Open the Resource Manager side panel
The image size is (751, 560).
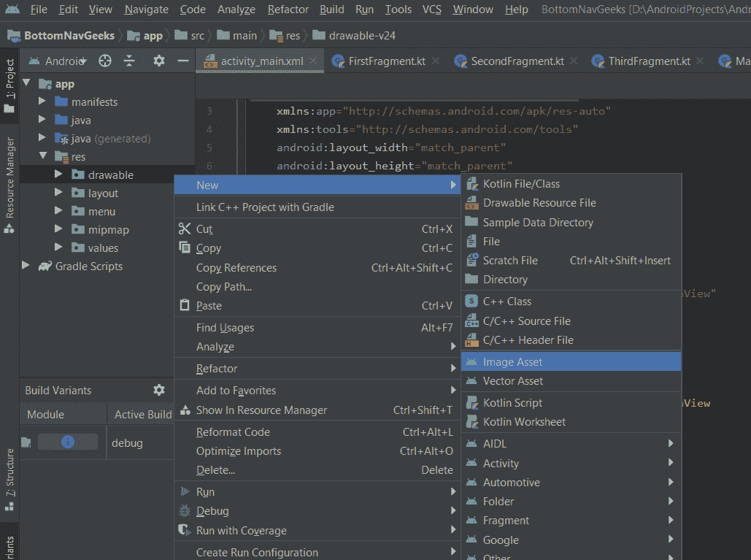(9, 183)
